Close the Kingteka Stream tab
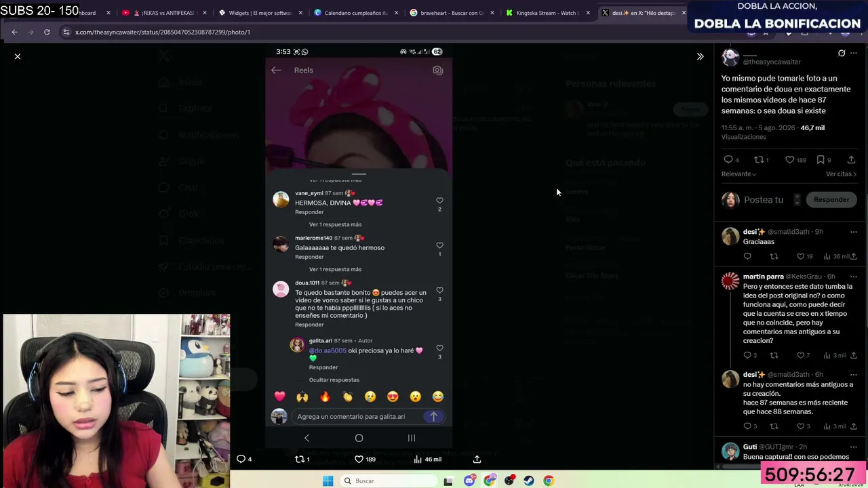Screen dimensions: 868x488 [588, 13]
